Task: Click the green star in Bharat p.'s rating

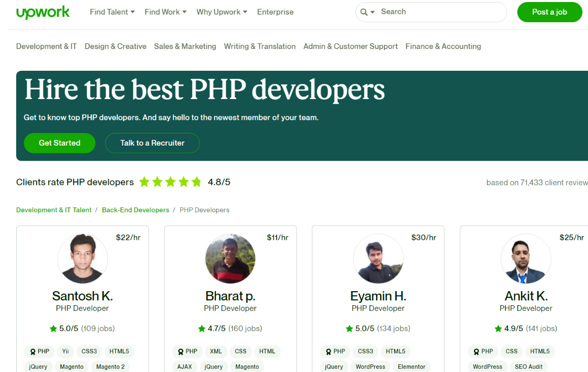Action: 202,329
